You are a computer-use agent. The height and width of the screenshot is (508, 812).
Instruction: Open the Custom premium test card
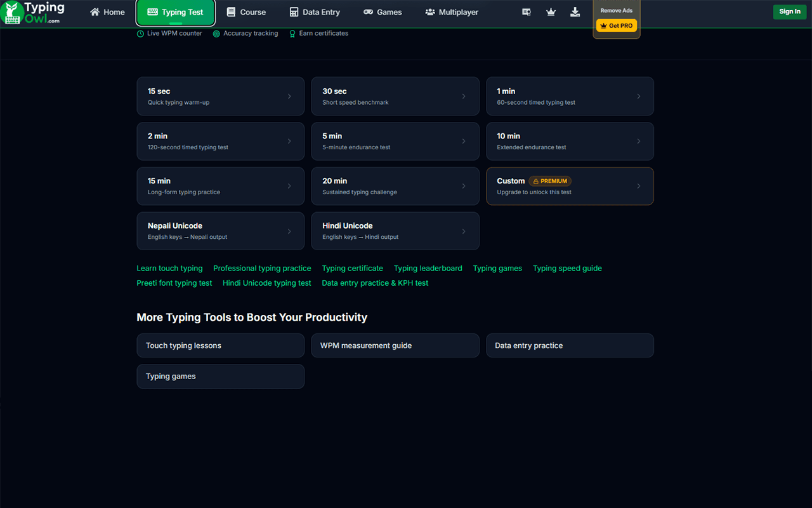570,186
